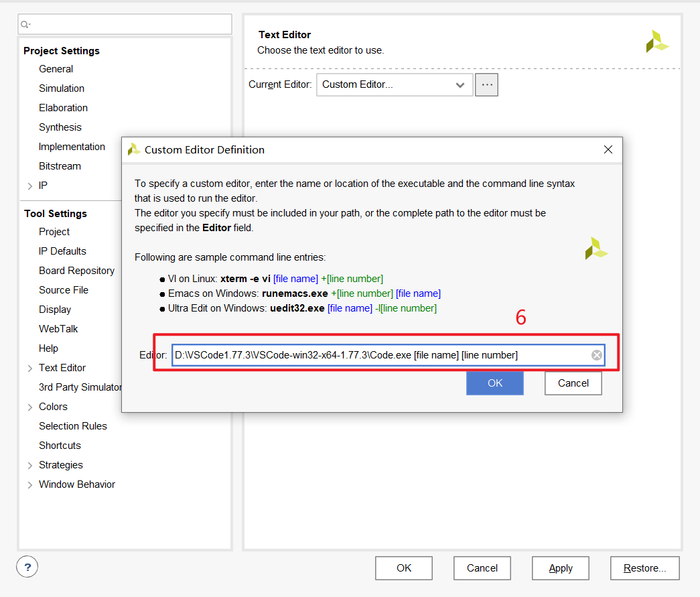700x597 pixels.
Task: Select Elaboration settings
Action: pyautogui.click(x=63, y=108)
